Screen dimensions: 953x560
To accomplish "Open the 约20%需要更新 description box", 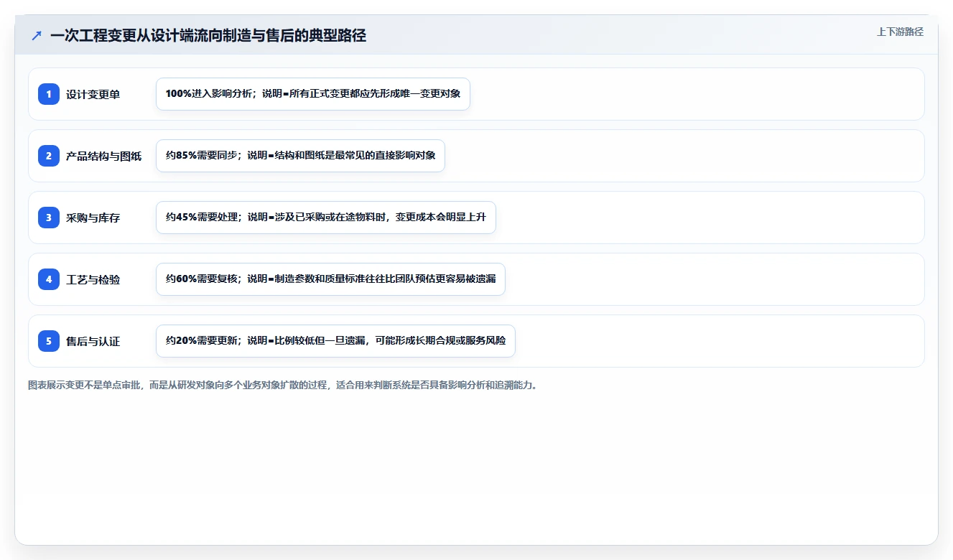I will click(335, 341).
